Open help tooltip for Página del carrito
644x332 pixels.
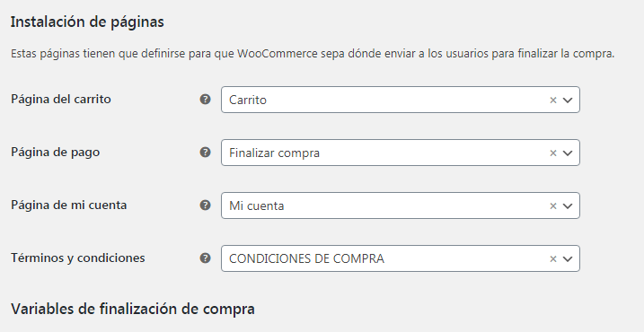point(205,100)
